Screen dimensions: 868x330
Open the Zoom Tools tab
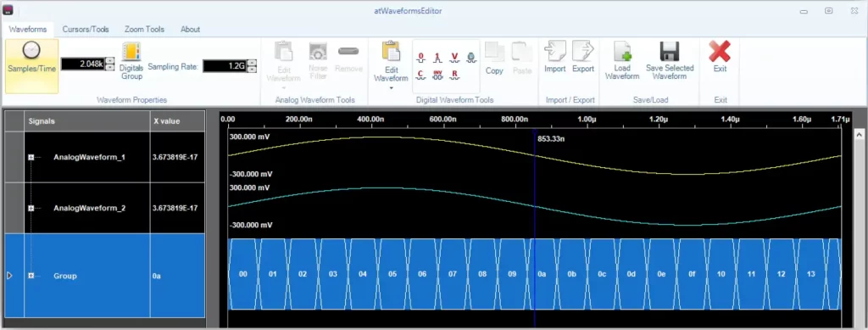(x=144, y=30)
